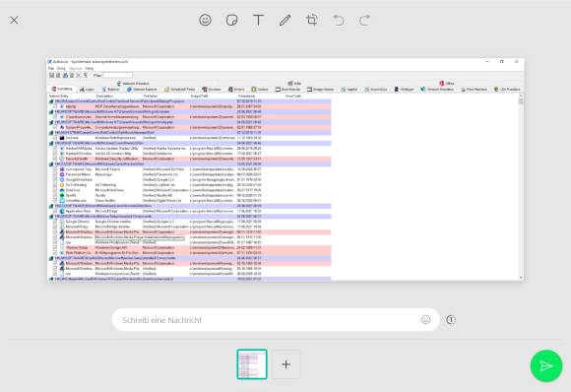
Task: Select the crop and rotate tool
Action: (312, 20)
